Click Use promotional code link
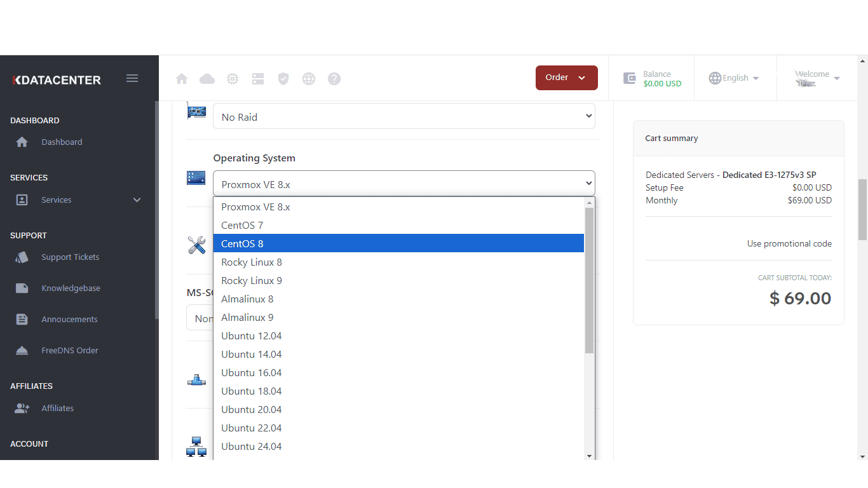This screenshot has width=868, height=488. click(789, 244)
